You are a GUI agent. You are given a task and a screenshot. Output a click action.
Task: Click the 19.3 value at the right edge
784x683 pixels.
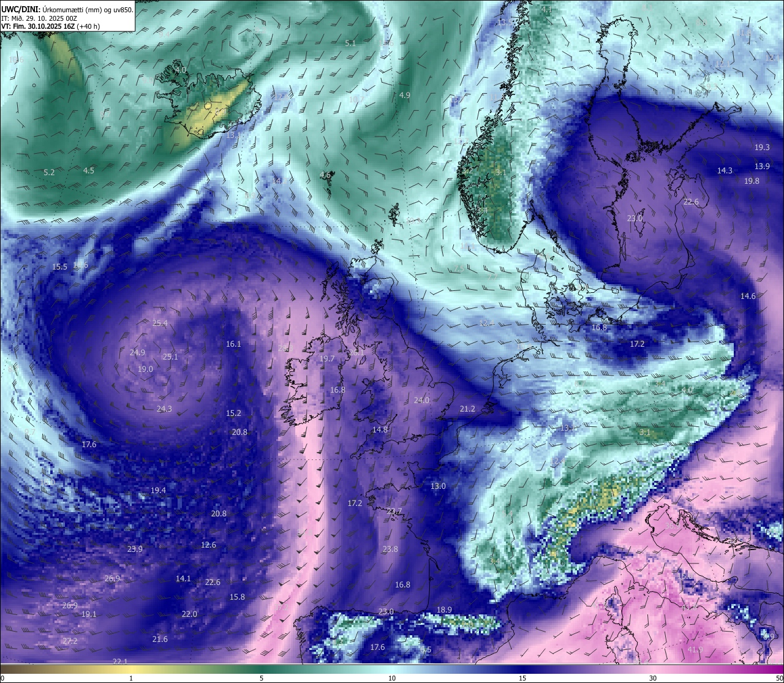pos(762,148)
